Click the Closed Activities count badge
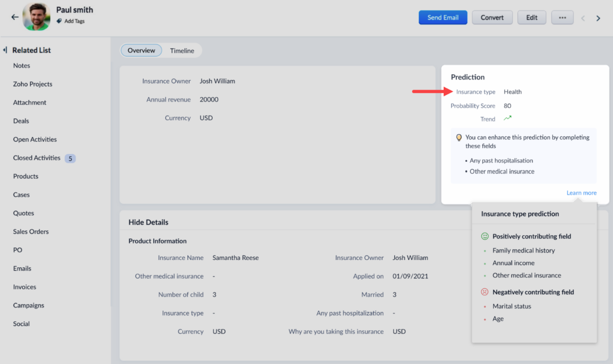 (70, 158)
